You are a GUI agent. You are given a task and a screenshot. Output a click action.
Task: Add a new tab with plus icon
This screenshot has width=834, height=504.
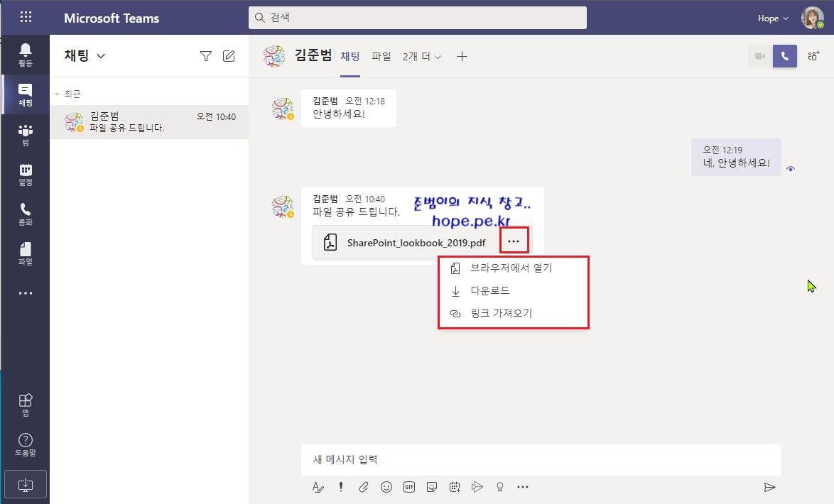pos(462,56)
